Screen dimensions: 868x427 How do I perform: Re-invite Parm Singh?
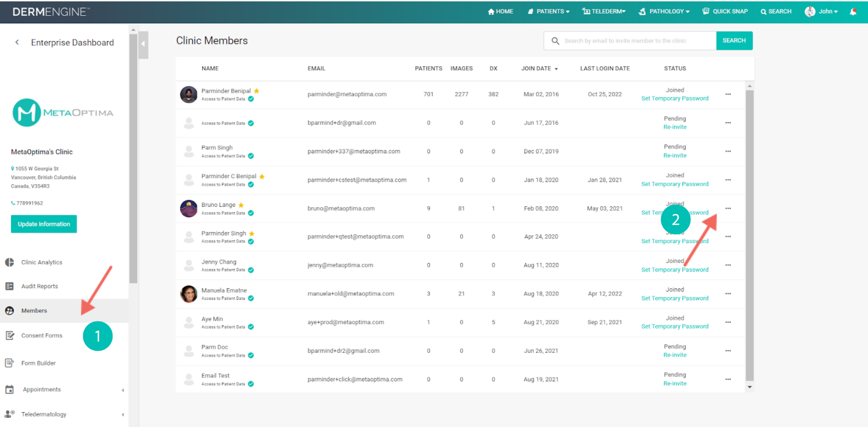675,156
